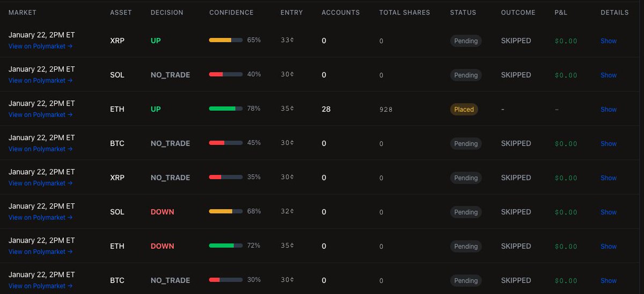Viewport: 644px width, 294px height.
Task: Click the 35% confidence value
Action: (x=254, y=177)
